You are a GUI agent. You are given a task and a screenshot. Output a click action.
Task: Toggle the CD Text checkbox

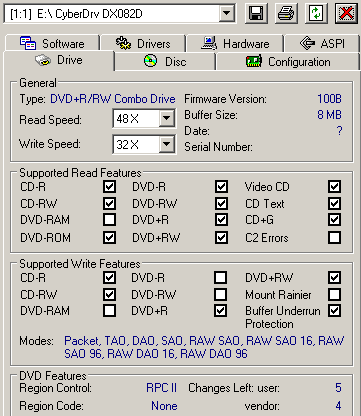334,203
